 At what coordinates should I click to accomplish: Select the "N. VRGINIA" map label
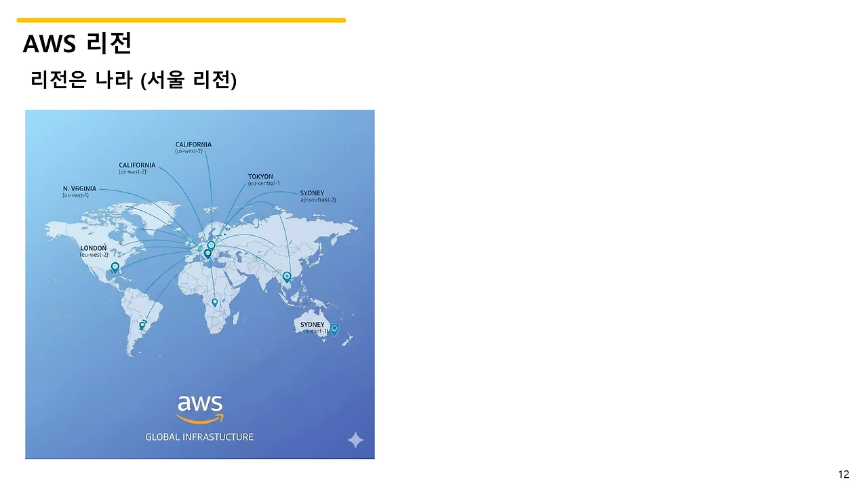79,188
